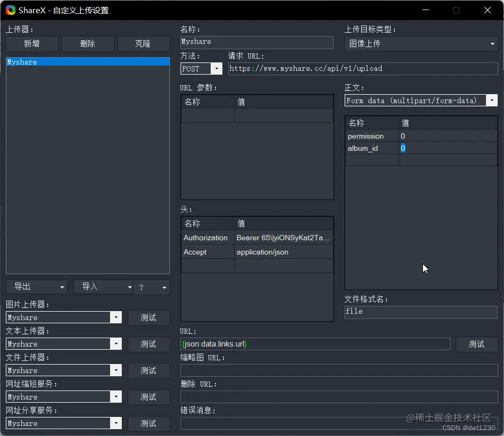Click the highlighted album_id value 0

tap(403, 149)
